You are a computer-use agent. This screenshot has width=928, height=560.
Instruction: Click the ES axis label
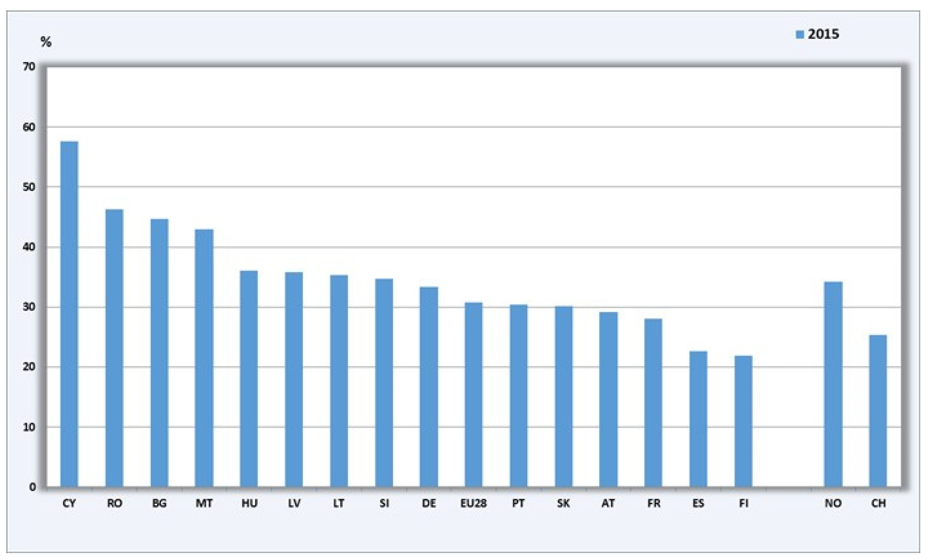698,503
